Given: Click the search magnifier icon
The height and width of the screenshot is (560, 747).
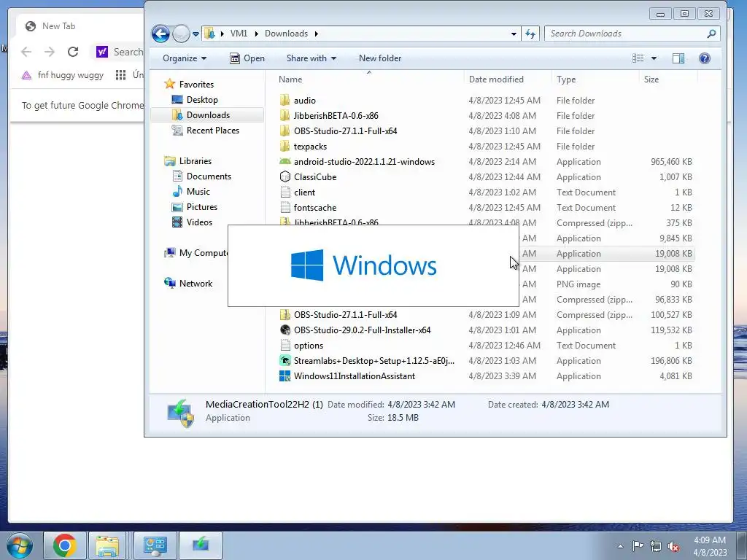Looking at the screenshot, I should coord(711,34).
